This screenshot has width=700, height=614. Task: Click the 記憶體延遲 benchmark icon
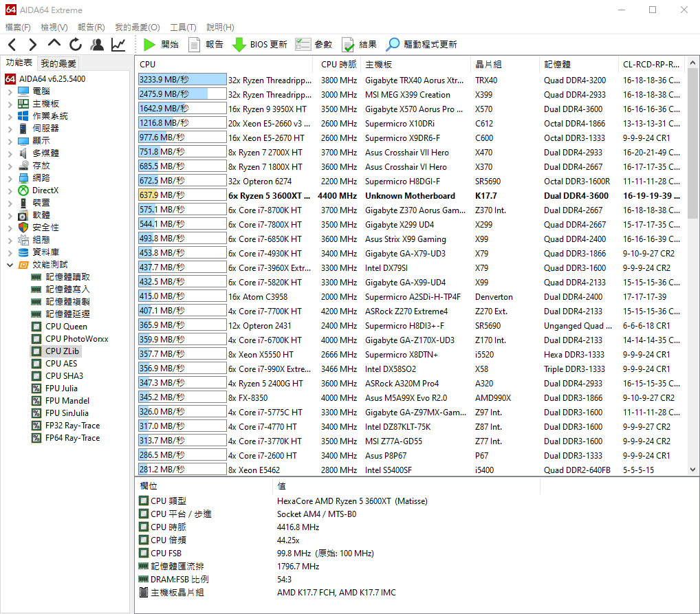[x=36, y=314]
